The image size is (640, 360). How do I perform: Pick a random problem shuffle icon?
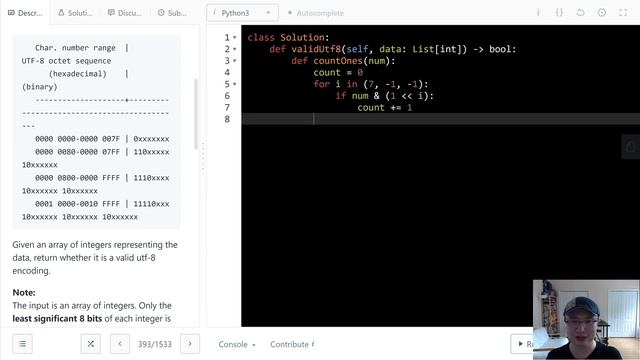coord(91,344)
